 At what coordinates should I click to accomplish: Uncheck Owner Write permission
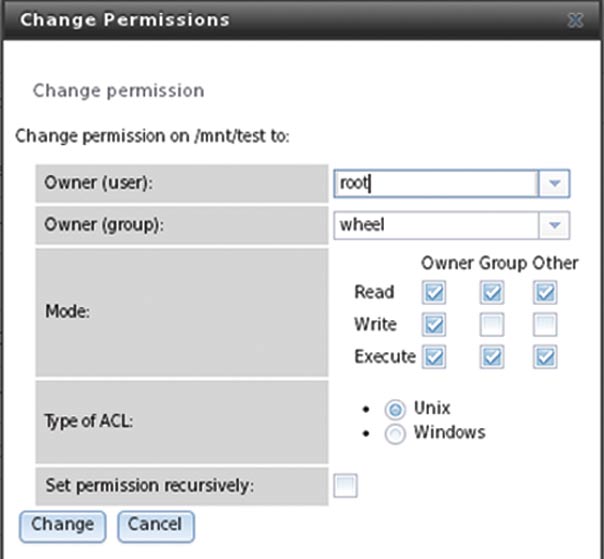click(x=434, y=325)
